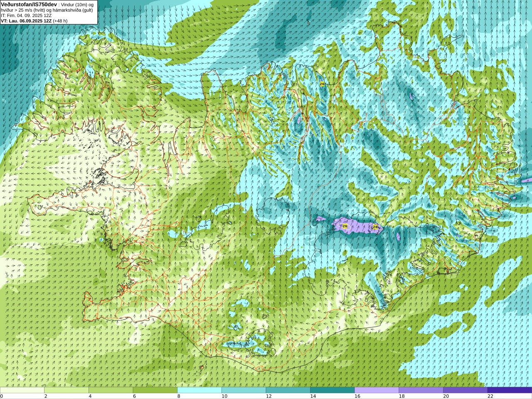Click the scale label 8
The image size is (532, 399).
click(179, 396)
